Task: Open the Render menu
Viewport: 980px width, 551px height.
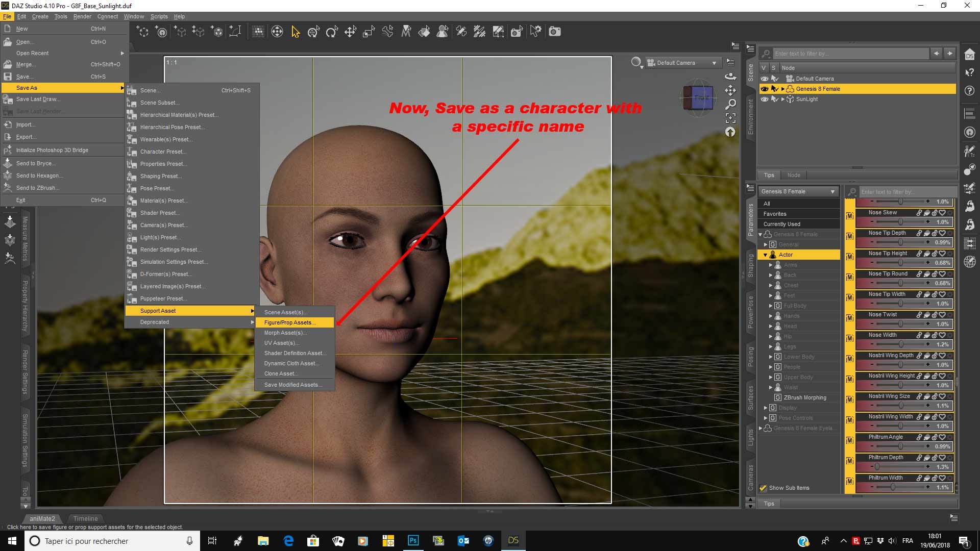Action: pyautogui.click(x=82, y=16)
